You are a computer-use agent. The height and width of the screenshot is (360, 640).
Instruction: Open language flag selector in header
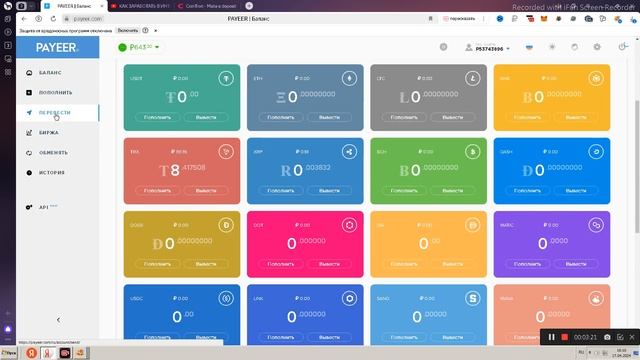coord(529,47)
